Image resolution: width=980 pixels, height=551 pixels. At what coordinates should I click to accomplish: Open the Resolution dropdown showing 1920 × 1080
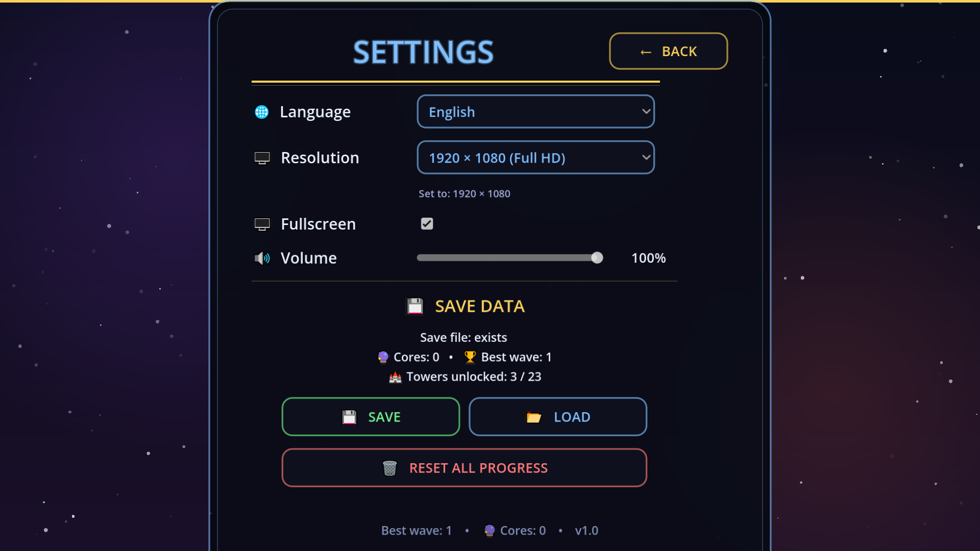point(536,157)
